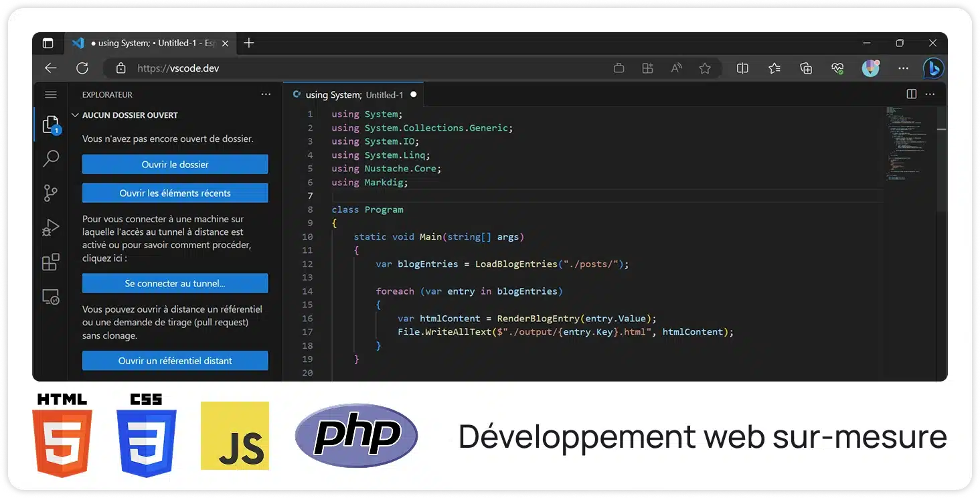Click 'using Nustache.Core;' code line
This screenshot has width=980, height=498.
386,169
